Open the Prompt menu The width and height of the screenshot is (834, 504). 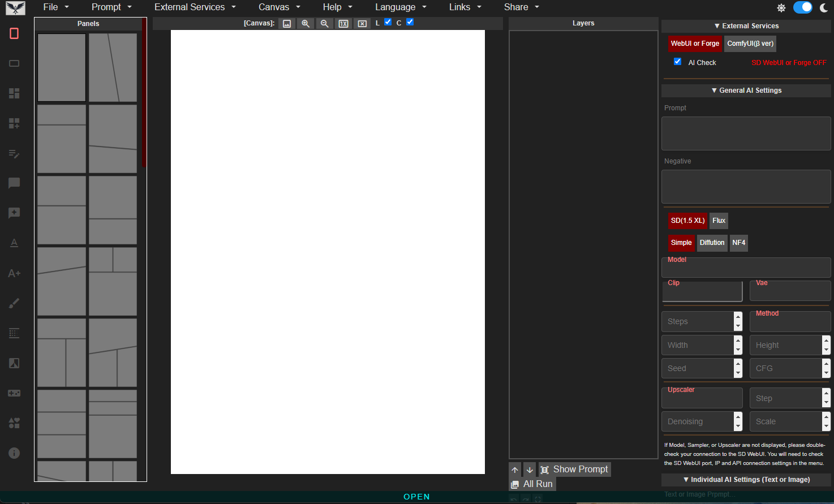111,7
